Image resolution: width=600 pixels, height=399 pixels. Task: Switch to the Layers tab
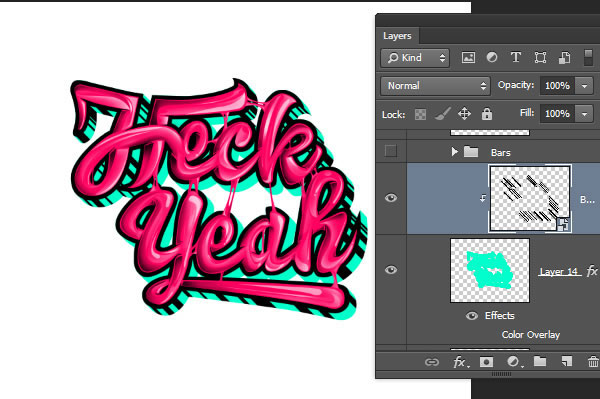coord(397,36)
